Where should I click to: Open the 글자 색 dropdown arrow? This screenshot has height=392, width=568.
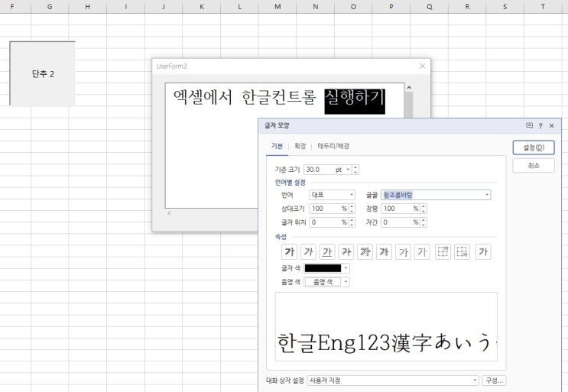[x=346, y=268]
